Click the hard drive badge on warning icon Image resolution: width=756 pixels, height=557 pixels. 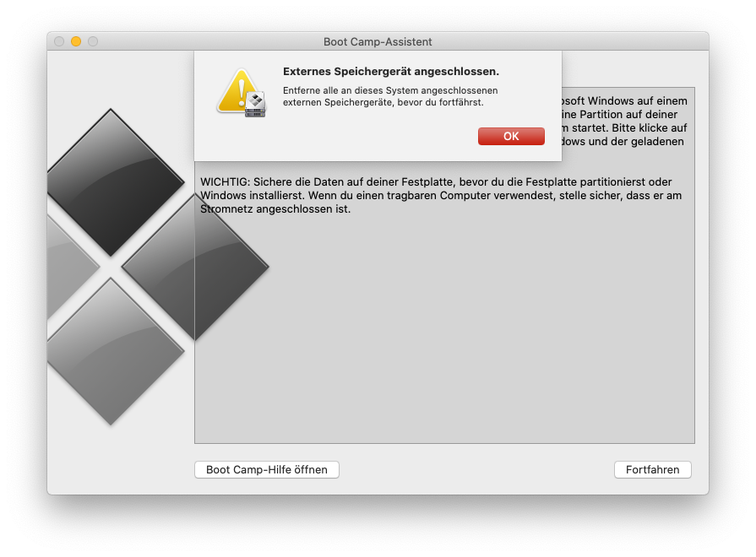[255, 105]
